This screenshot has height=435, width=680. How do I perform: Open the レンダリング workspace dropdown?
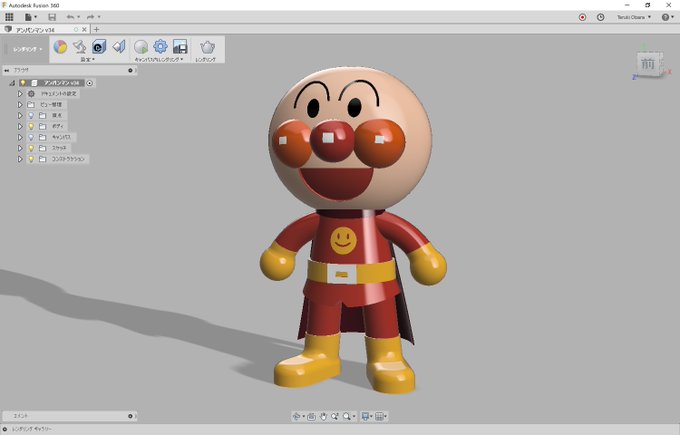coord(28,49)
